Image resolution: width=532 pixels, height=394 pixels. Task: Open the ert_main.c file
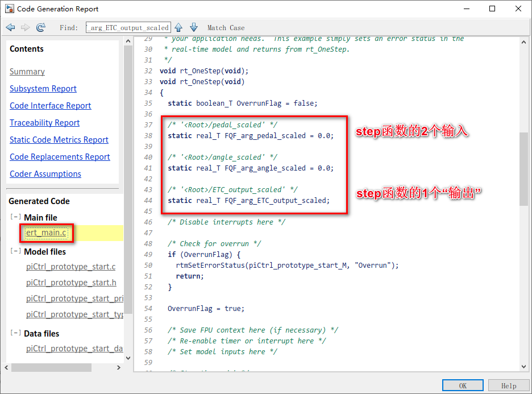pos(46,233)
